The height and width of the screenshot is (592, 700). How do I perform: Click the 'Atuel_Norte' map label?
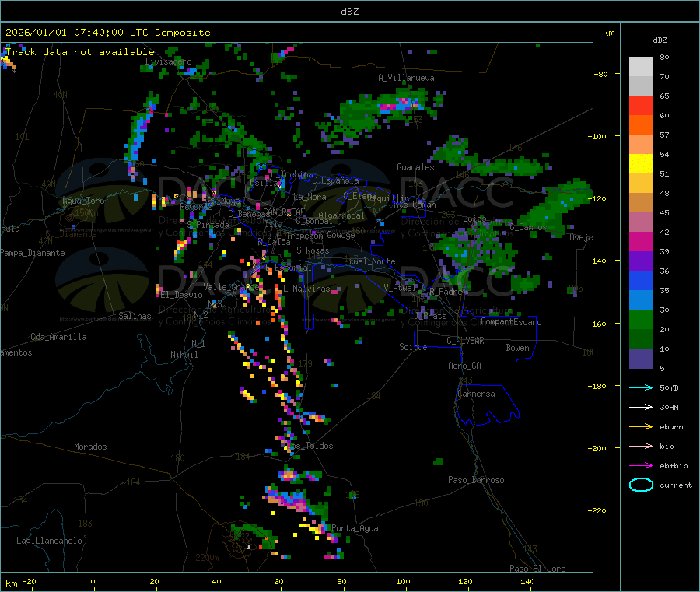coord(369,261)
